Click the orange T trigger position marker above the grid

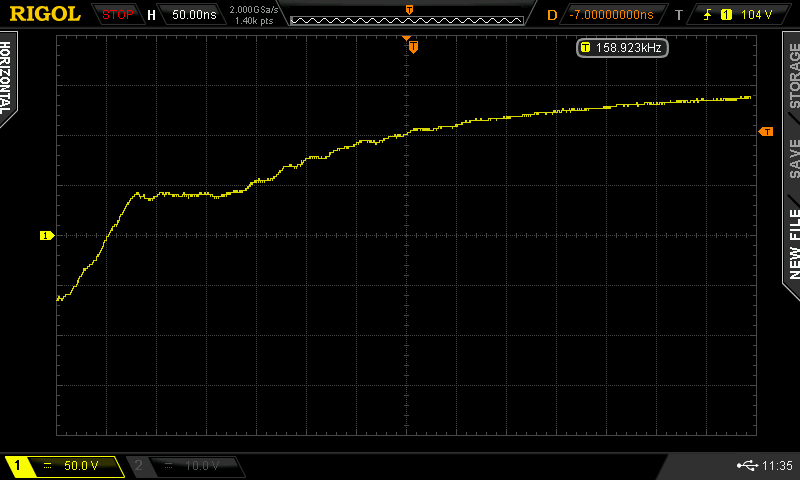pyautogui.click(x=413, y=46)
